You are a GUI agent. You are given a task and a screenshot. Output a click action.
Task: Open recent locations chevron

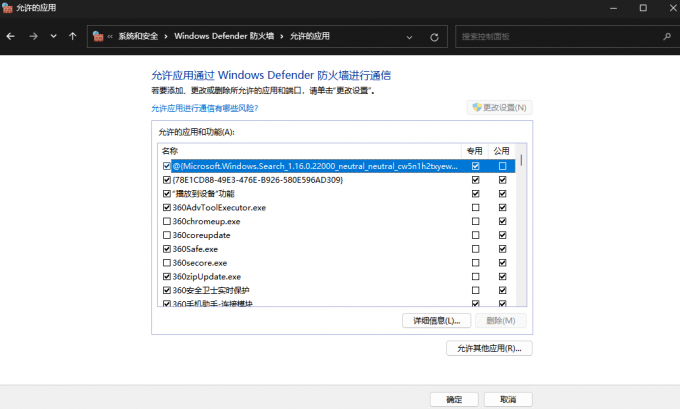53,36
